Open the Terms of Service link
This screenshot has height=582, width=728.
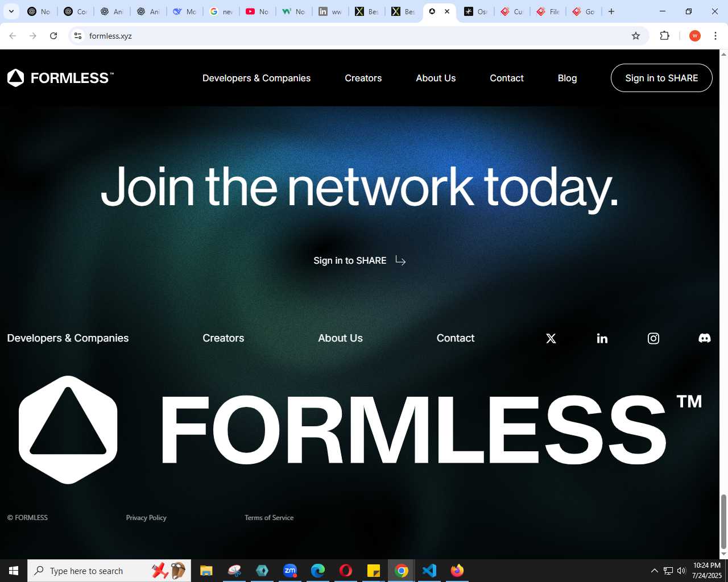coord(269,518)
